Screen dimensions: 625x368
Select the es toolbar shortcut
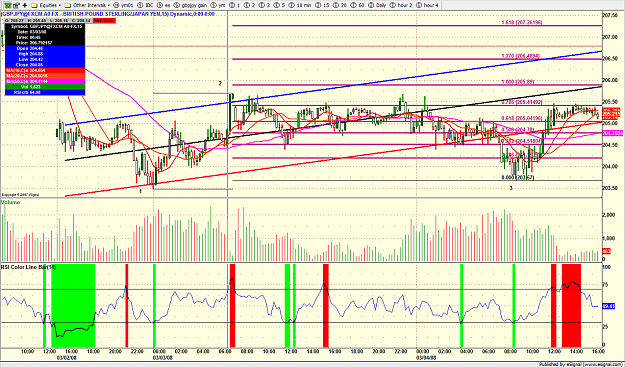(x=164, y=5)
